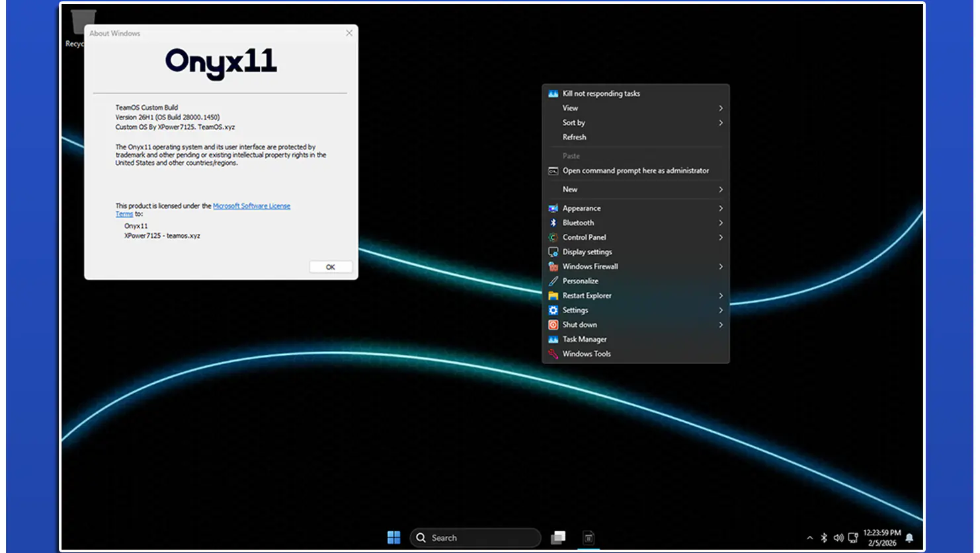The width and height of the screenshot is (980, 553).
Task: Select Task Manager menu entry
Action: click(635, 339)
